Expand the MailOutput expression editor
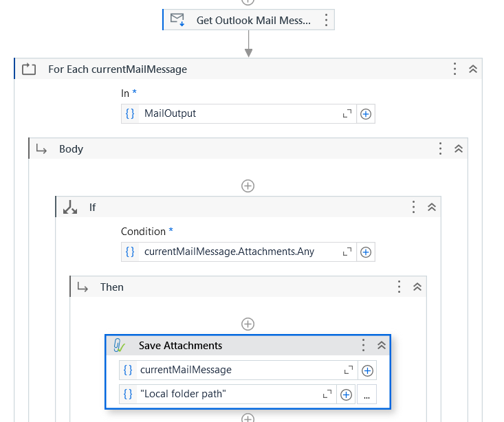The height and width of the screenshot is (422, 504). click(x=347, y=114)
